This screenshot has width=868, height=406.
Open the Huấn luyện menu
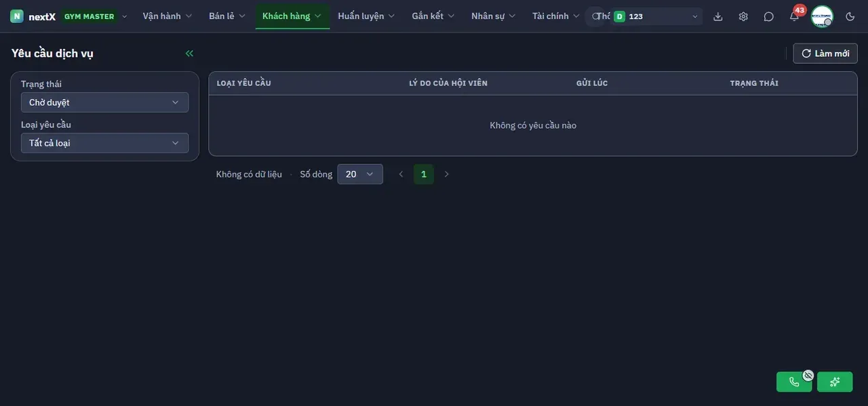point(366,16)
